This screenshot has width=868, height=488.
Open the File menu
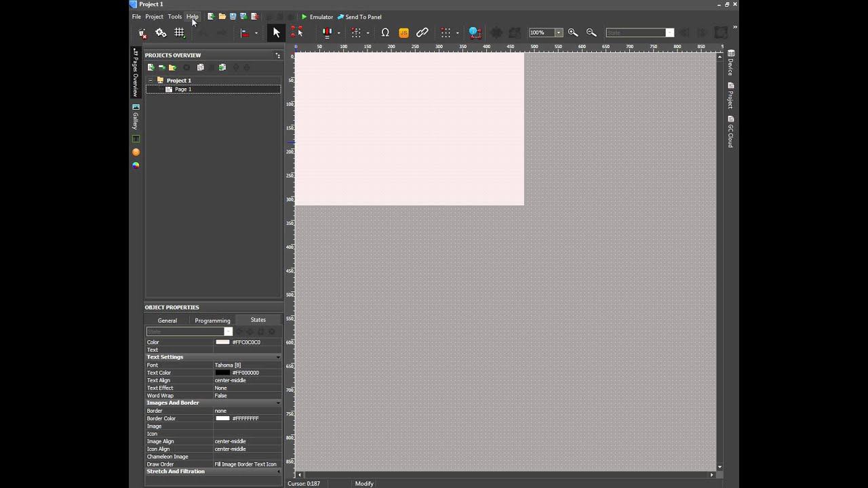click(x=136, y=17)
